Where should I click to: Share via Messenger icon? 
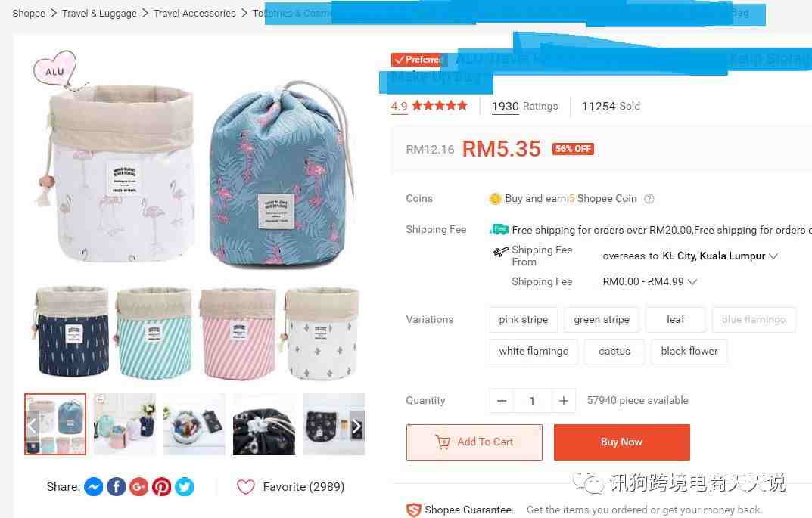[x=94, y=487]
